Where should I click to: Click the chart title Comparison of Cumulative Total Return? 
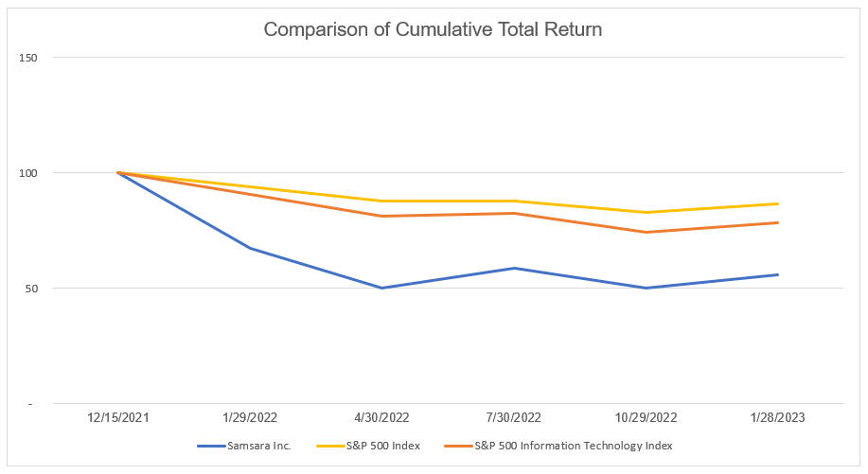[x=433, y=29]
